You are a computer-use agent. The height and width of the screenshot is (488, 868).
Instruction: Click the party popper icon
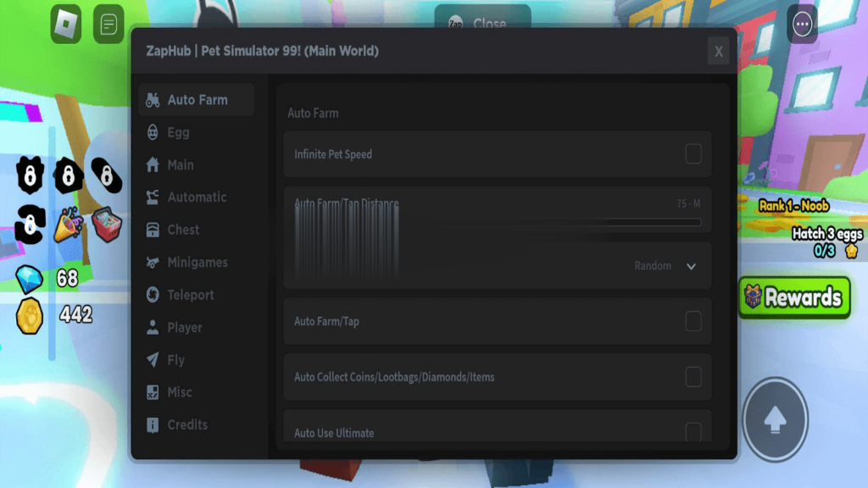(x=68, y=225)
